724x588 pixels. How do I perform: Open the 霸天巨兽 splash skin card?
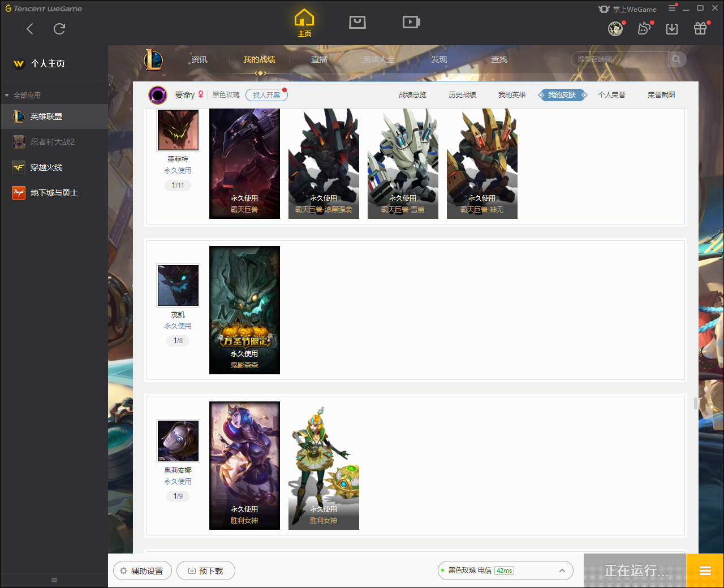pyautogui.click(x=244, y=163)
